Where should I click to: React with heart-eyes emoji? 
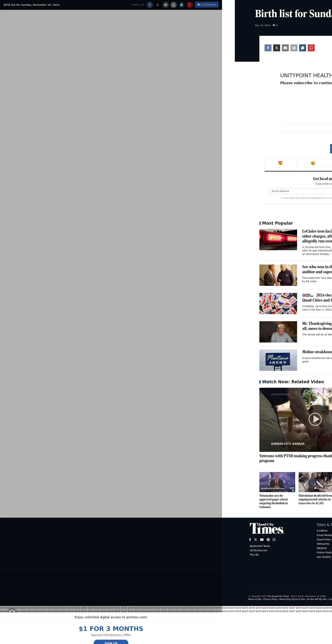click(280, 163)
